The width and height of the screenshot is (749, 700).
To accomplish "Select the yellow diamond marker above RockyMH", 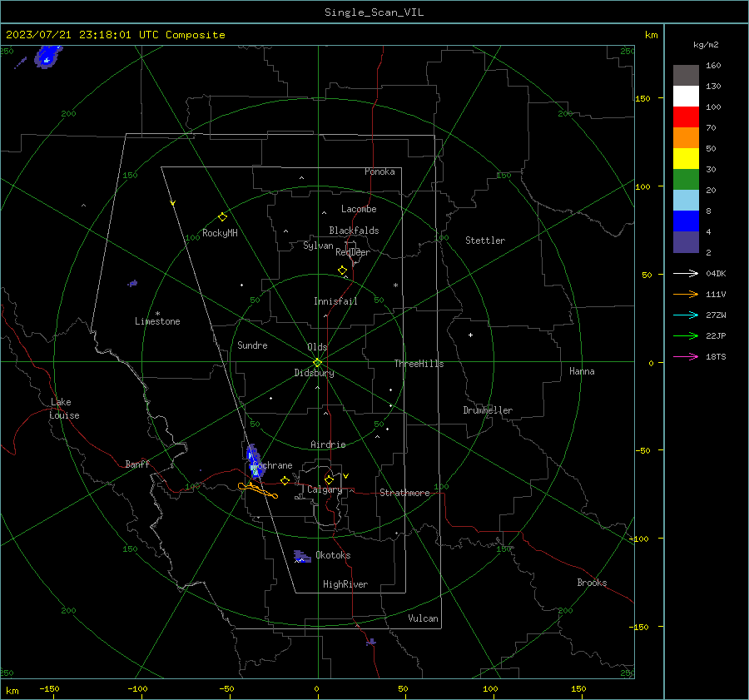I will tap(222, 217).
